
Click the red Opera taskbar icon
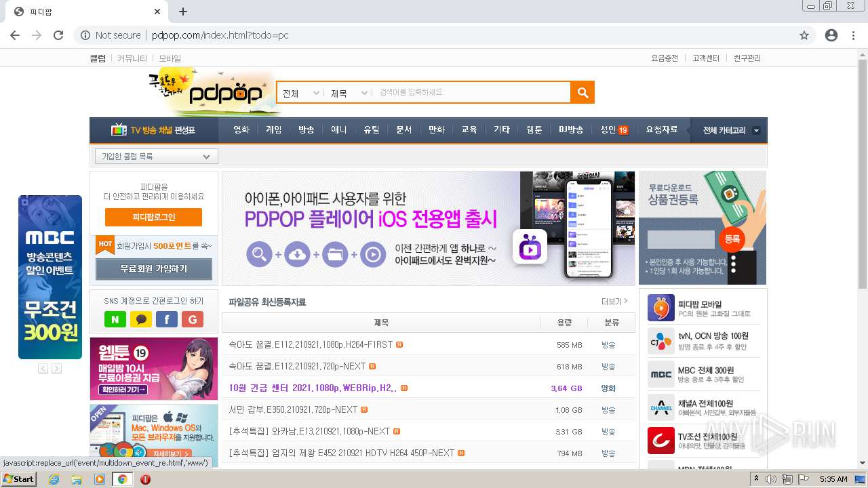[145, 479]
